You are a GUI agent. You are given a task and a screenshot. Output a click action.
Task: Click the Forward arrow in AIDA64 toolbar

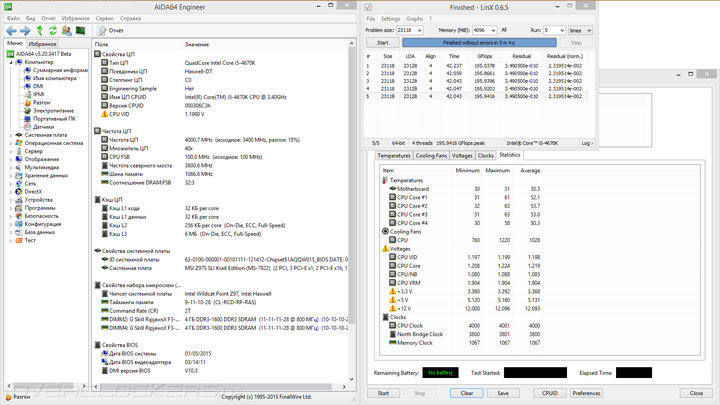[24, 31]
